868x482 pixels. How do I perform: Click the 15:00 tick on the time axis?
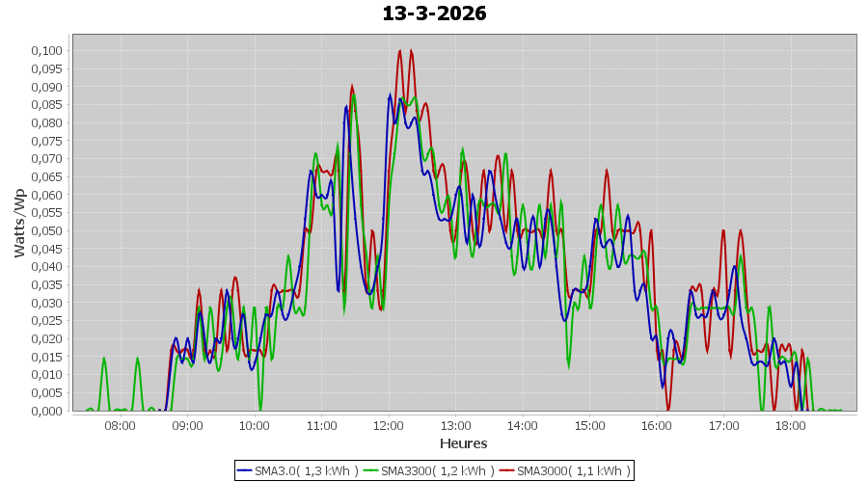point(589,425)
